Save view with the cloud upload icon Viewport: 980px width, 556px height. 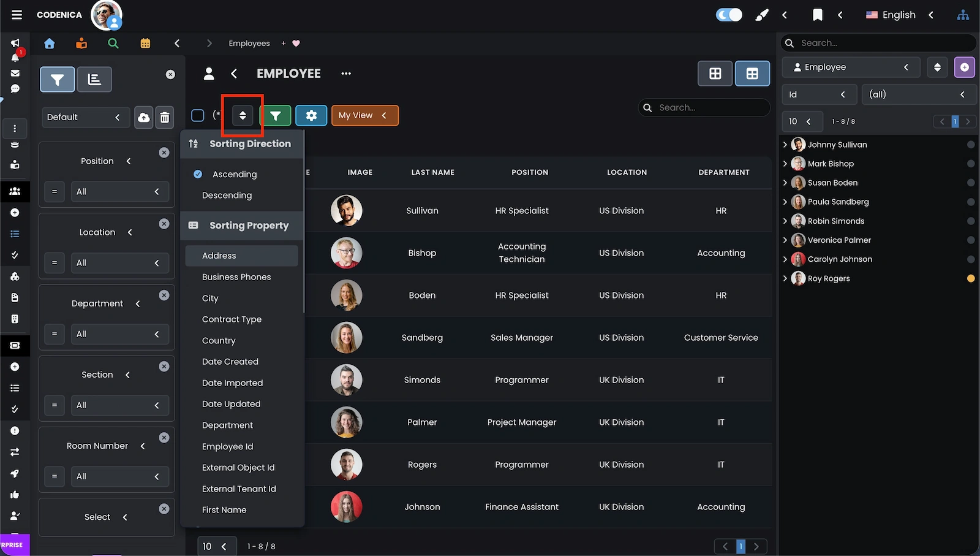(143, 117)
